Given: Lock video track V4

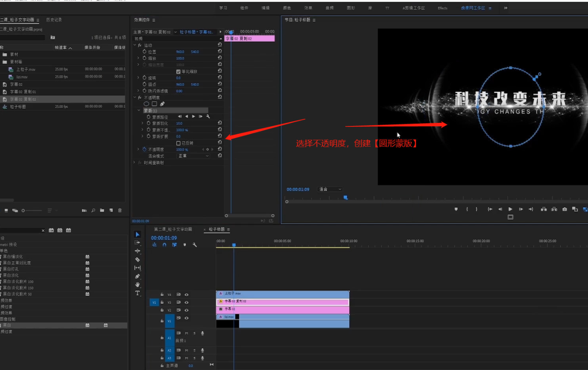Looking at the screenshot, I should pyautogui.click(x=162, y=295).
